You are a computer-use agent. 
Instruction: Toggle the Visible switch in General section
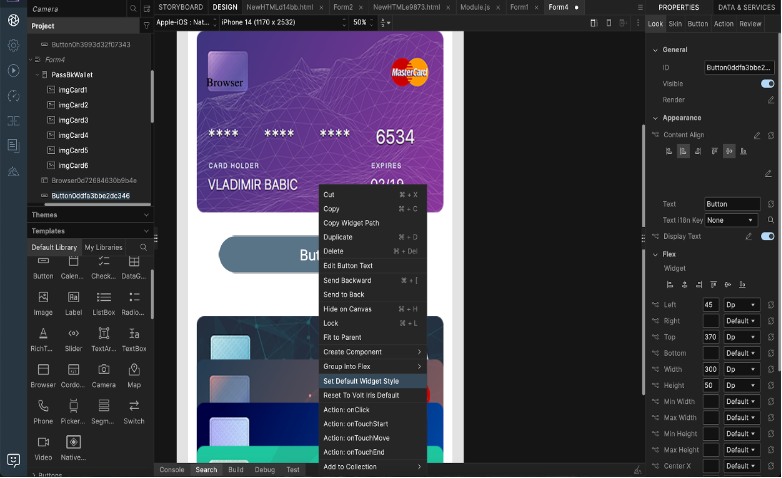(x=768, y=84)
